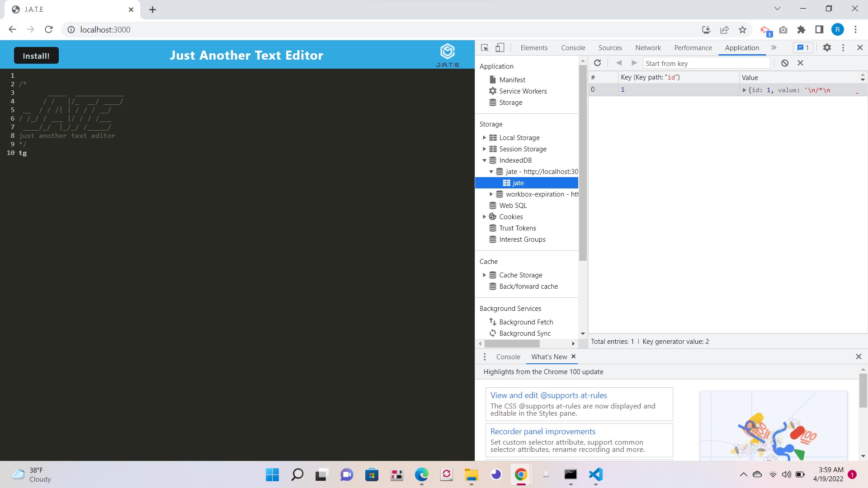Select the inspect element cursor icon

(x=484, y=47)
